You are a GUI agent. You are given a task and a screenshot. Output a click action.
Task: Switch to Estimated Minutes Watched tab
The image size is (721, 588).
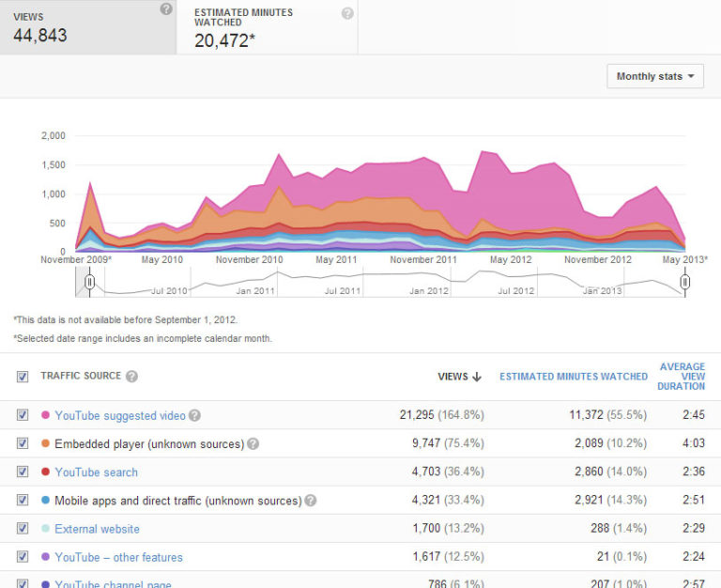point(267,27)
